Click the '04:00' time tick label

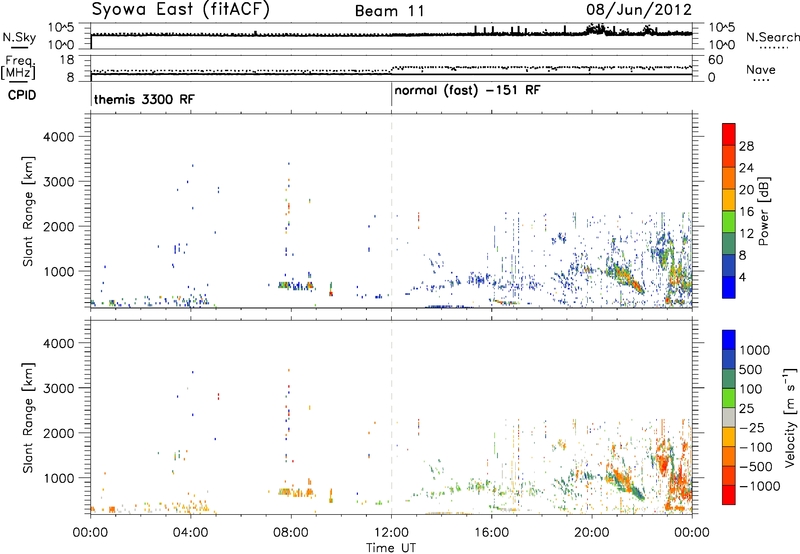[190, 533]
